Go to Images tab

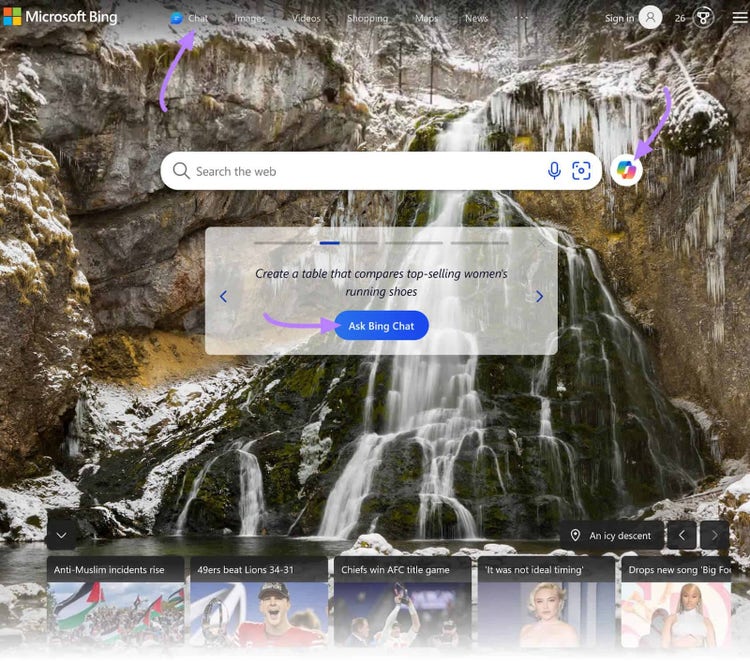tap(250, 18)
